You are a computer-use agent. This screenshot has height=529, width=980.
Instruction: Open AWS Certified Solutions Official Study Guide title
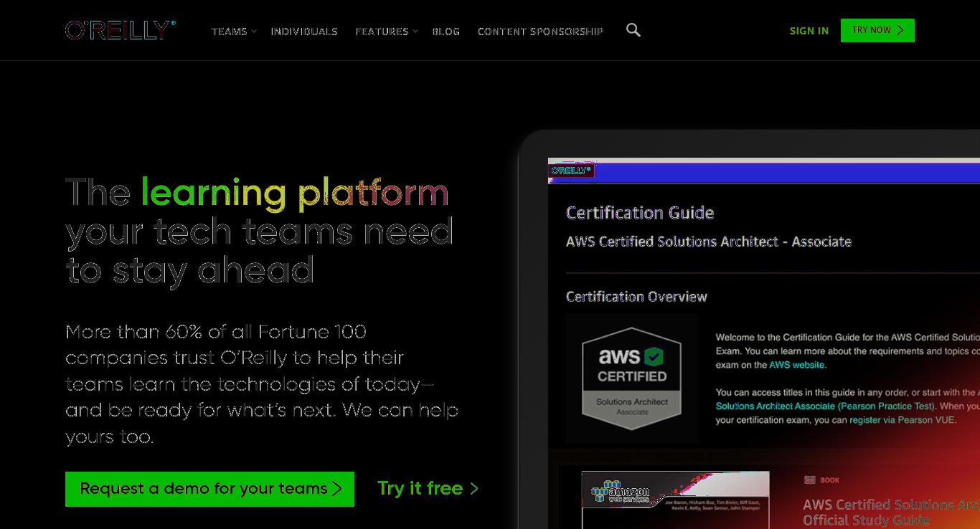point(891,513)
